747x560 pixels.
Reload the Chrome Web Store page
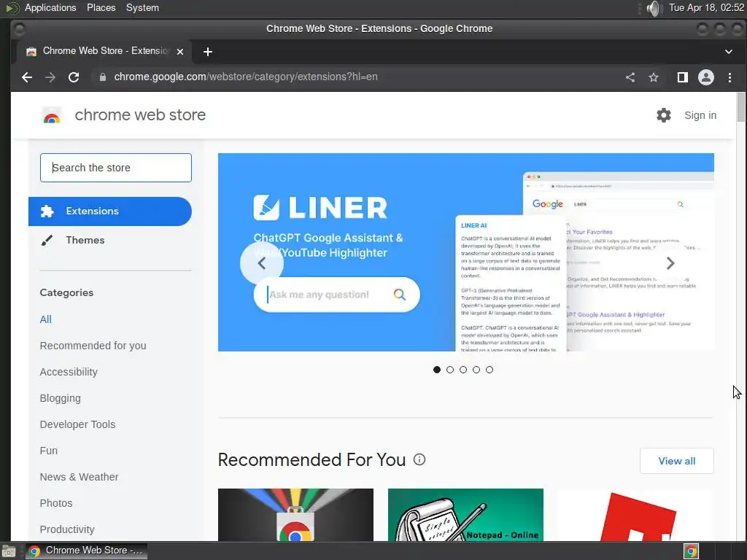click(x=74, y=77)
